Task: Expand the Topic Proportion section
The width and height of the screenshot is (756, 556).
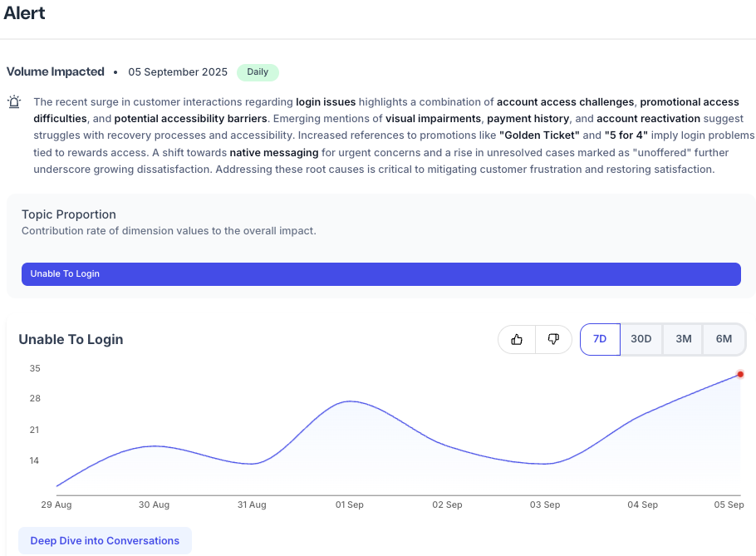Action: point(68,214)
